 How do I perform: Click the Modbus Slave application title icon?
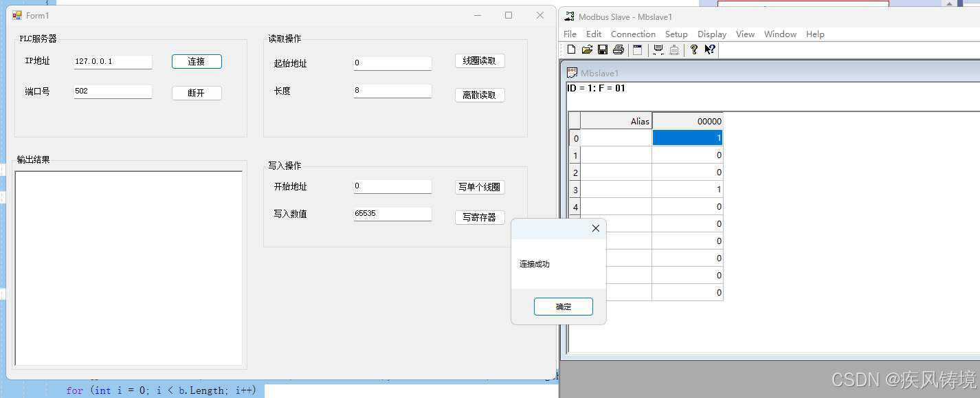(x=569, y=16)
